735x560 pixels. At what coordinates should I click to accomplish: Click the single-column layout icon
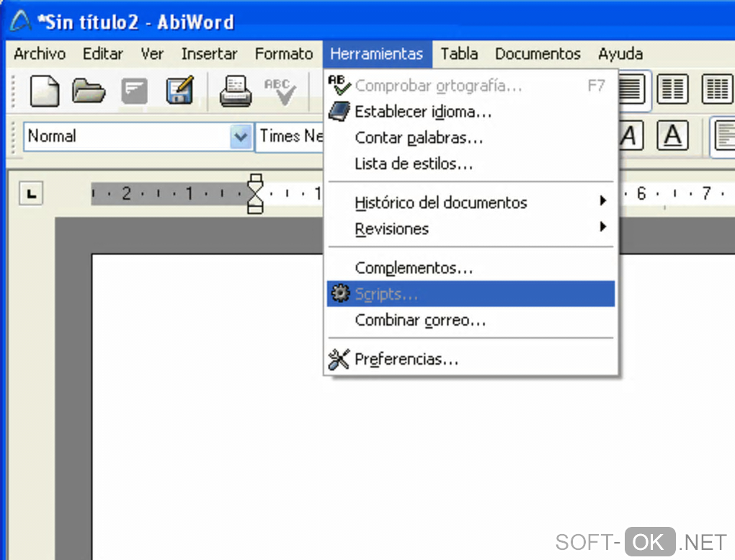click(633, 88)
